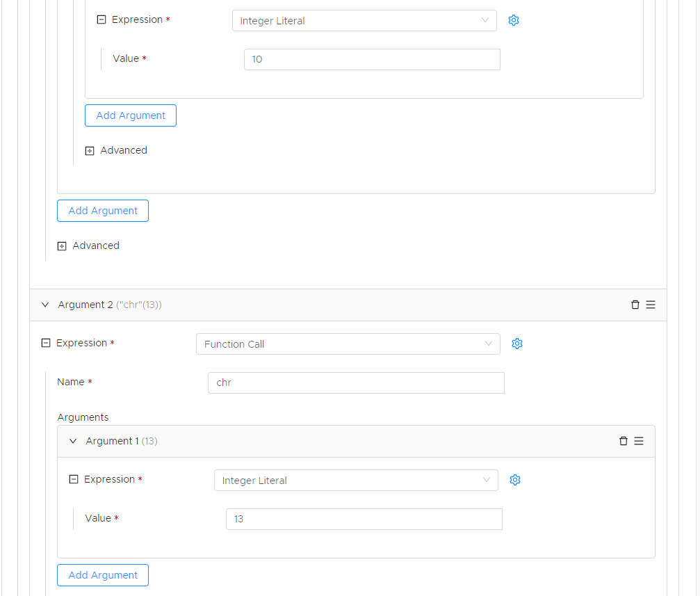
Task: Open settings for the top Integer Literal expression
Action: pyautogui.click(x=514, y=20)
